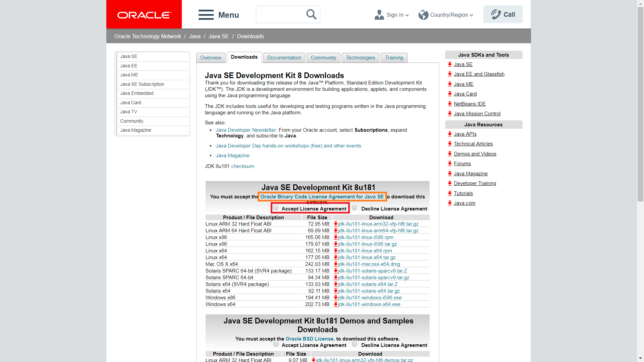Open Oracle Binary Code License Agreement link
Image resolution: width=644 pixels, height=362 pixels.
(x=322, y=197)
